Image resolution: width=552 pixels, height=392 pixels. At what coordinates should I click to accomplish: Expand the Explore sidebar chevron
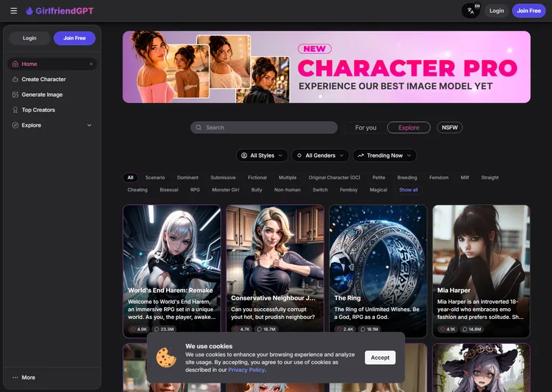coord(90,125)
